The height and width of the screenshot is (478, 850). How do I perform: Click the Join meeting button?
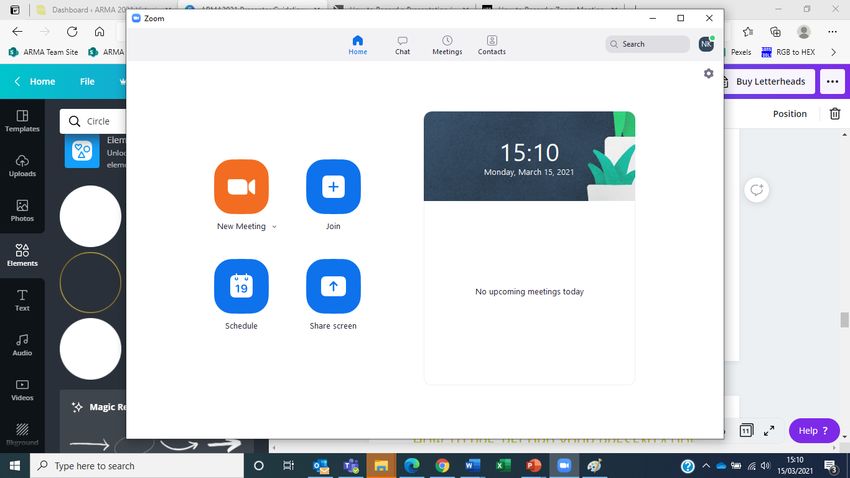(333, 186)
